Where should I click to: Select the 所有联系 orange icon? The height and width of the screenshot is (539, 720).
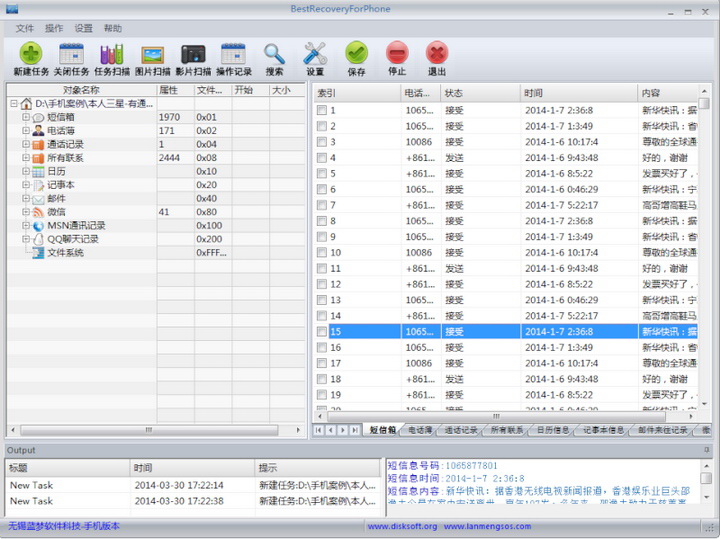pos(38,158)
